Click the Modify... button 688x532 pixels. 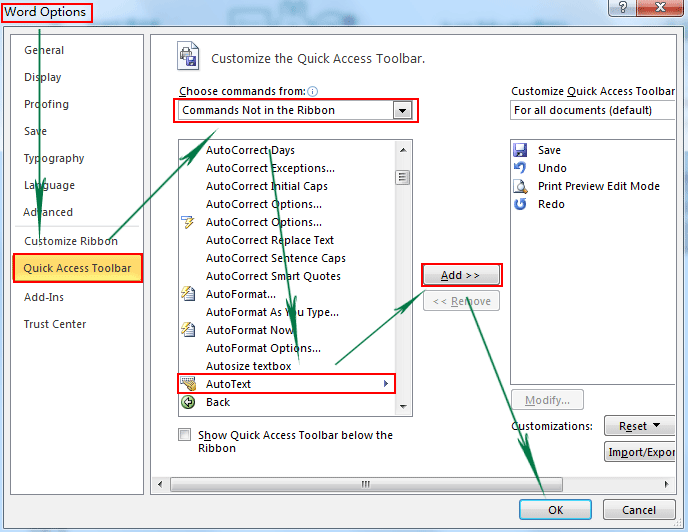point(547,400)
